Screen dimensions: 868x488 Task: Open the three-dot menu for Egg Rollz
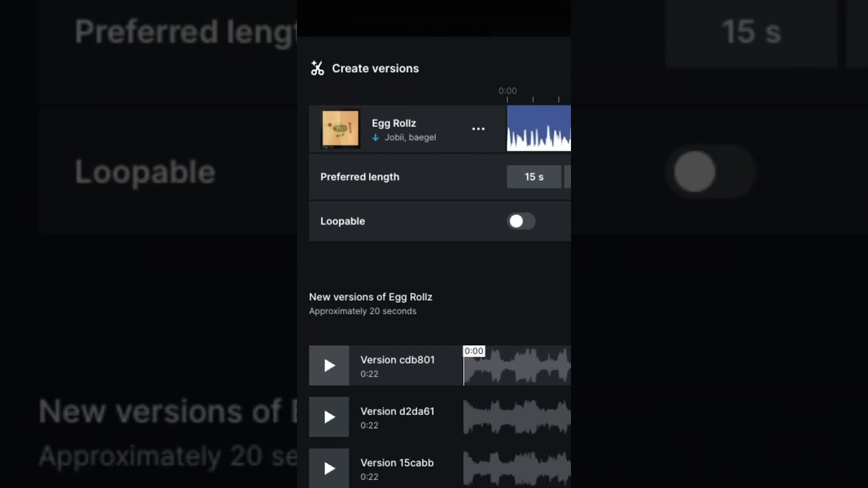click(x=478, y=129)
